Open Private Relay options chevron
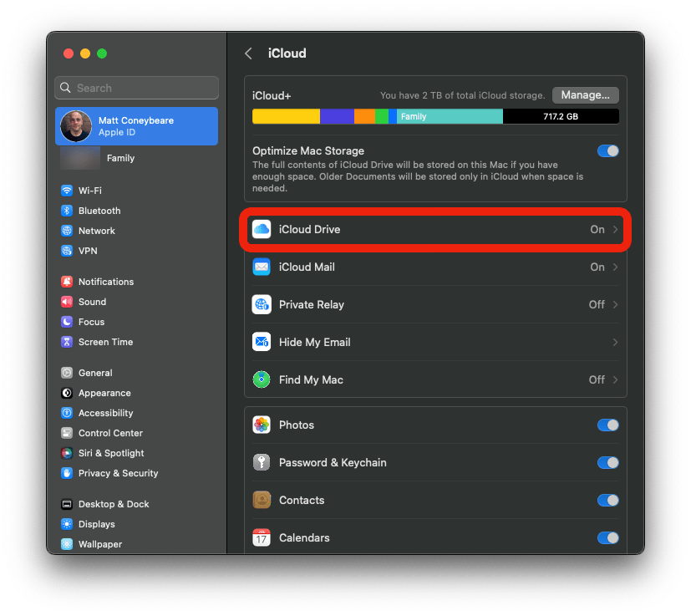The width and height of the screenshot is (691, 616). 616,304
